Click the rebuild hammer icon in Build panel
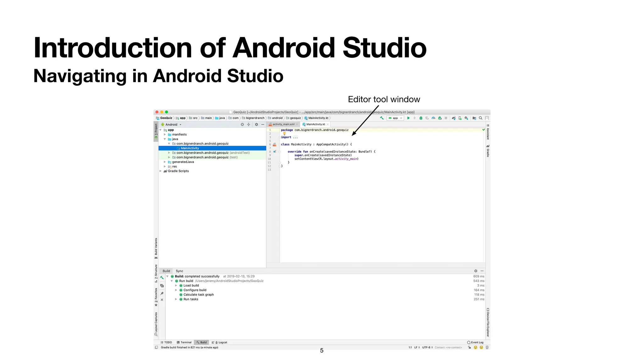This screenshot has height=362, width=644. tap(162, 277)
